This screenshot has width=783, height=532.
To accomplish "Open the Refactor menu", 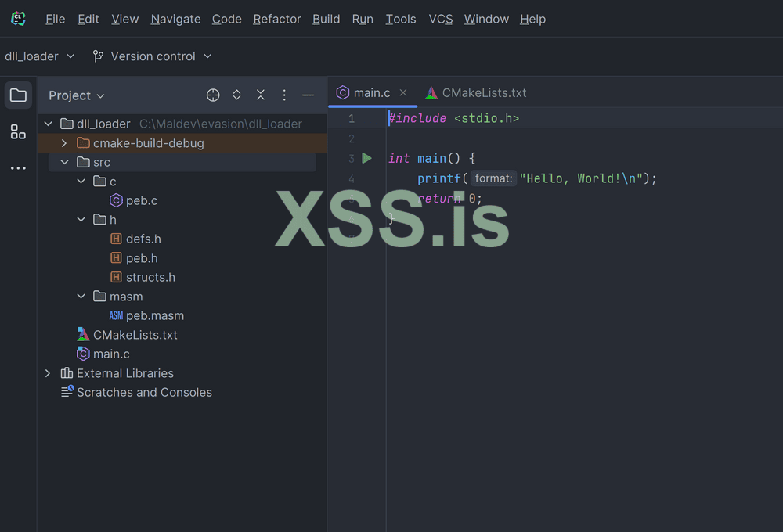I will tap(276, 19).
